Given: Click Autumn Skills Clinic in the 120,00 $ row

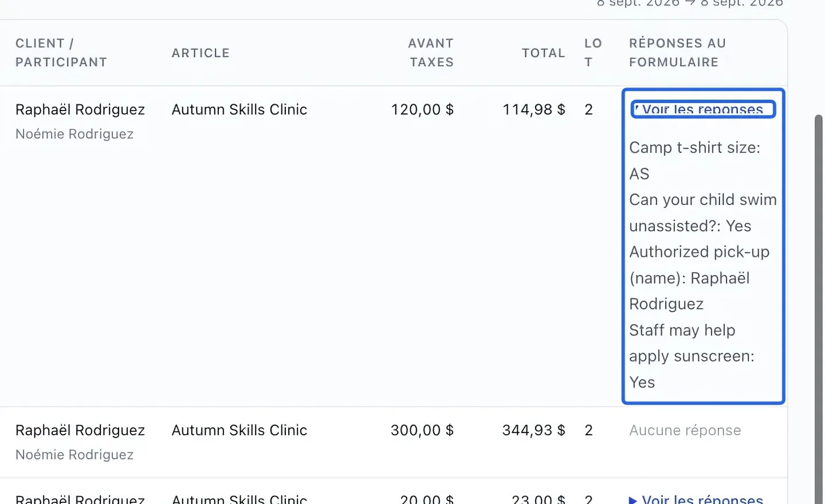Looking at the screenshot, I should pos(239,109).
